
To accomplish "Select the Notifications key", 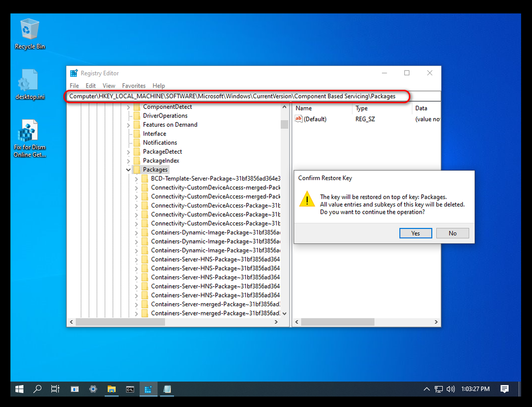I will coord(160,142).
